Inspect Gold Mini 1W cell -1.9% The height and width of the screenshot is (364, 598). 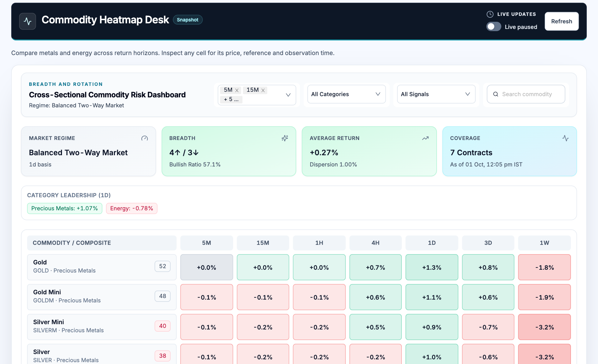click(x=544, y=297)
